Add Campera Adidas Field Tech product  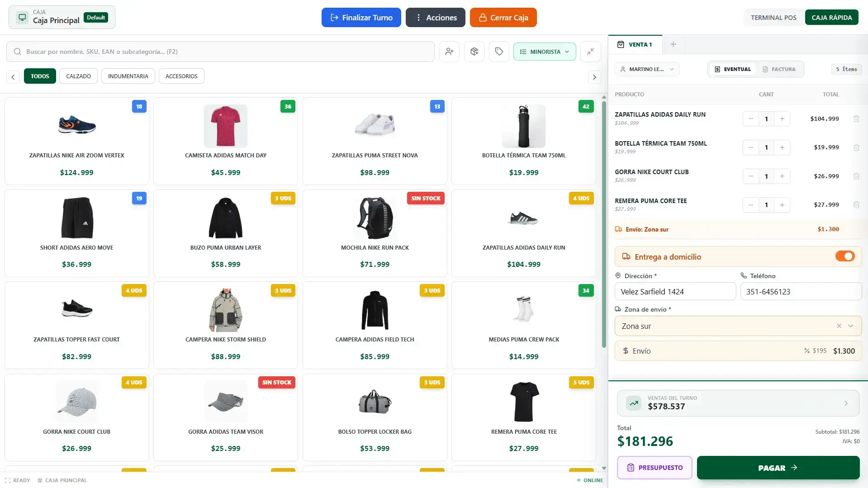(375, 325)
